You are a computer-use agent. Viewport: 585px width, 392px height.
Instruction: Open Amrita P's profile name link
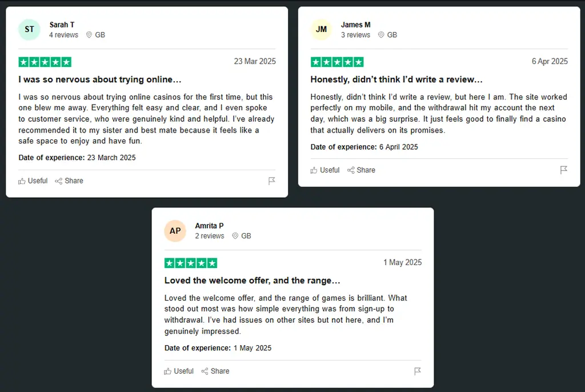[x=209, y=226]
